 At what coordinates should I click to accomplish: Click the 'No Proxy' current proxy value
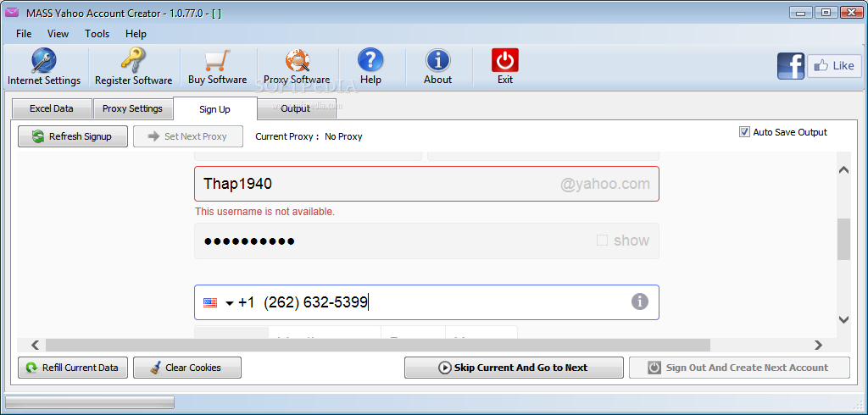pyautogui.click(x=343, y=136)
